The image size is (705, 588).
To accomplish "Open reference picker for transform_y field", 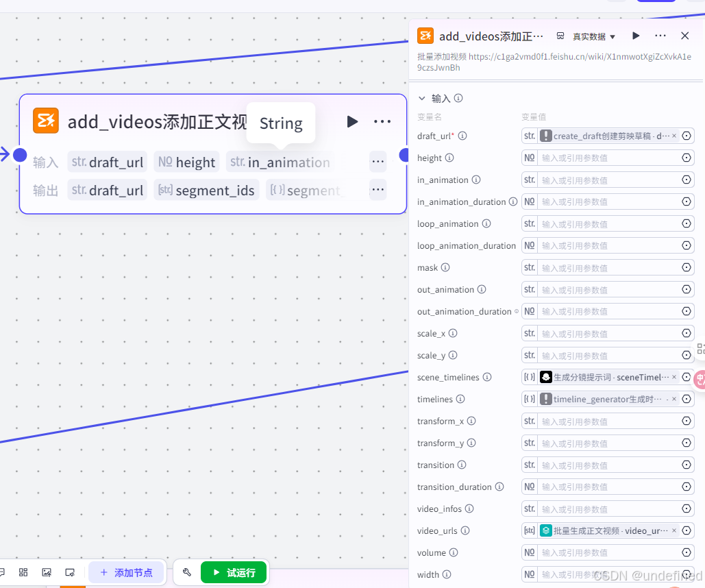I will click(x=687, y=443).
